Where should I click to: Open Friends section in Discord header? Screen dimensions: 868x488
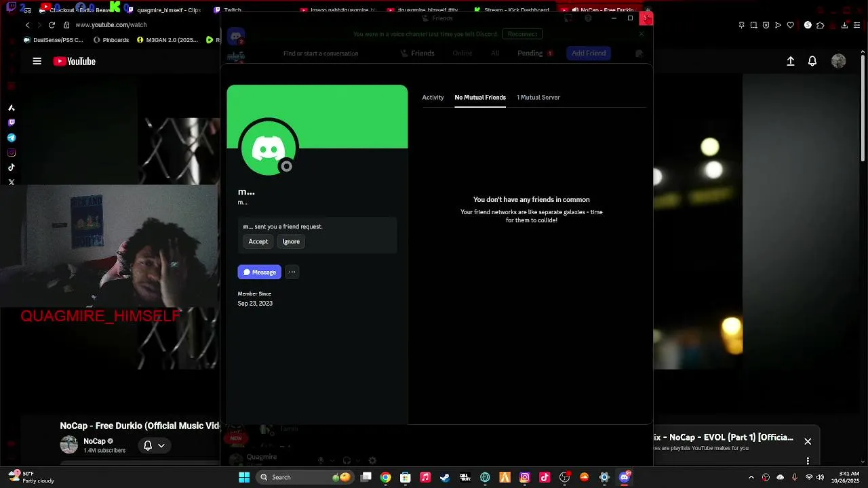pos(417,53)
